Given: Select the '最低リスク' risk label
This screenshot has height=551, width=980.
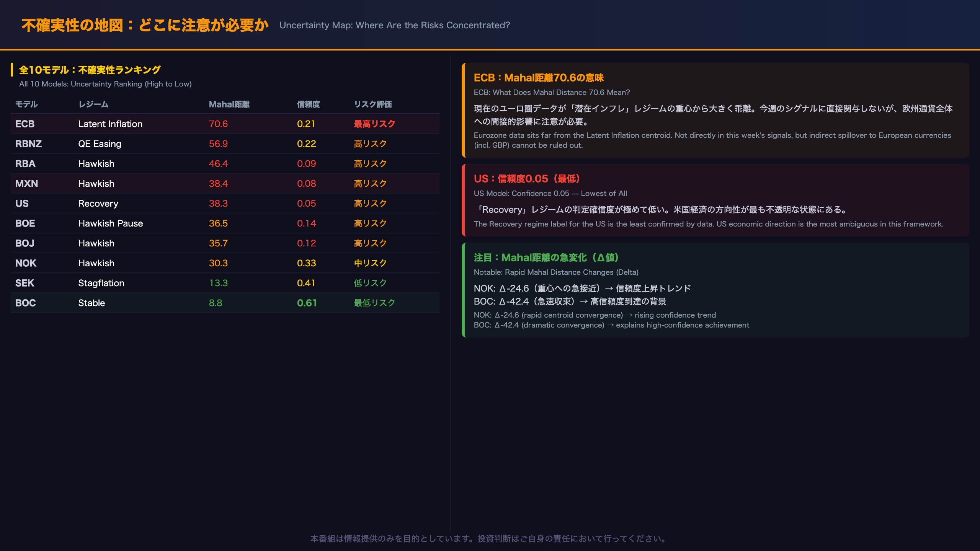Looking at the screenshot, I should [374, 303].
